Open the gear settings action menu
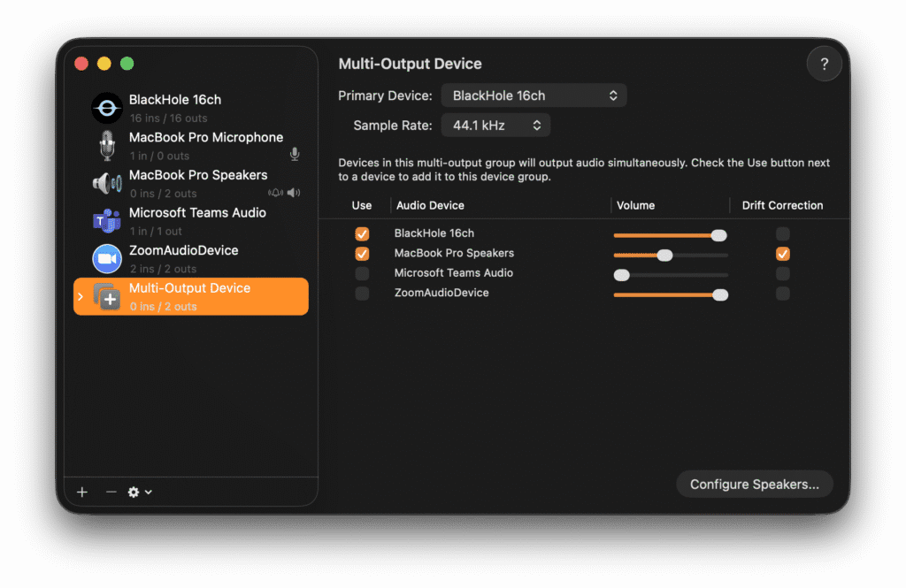Image resolution: width=906 pixels, height=588 pixels. (x=139, y=493)
